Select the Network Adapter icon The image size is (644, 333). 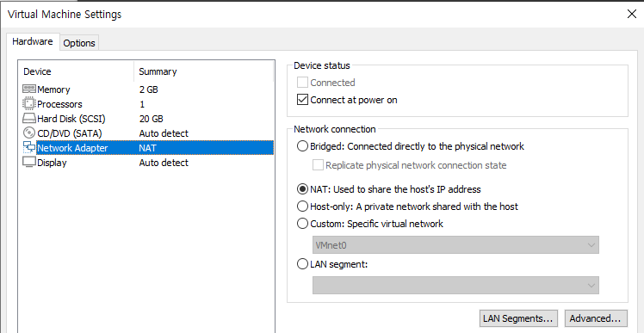click(29, 148)
